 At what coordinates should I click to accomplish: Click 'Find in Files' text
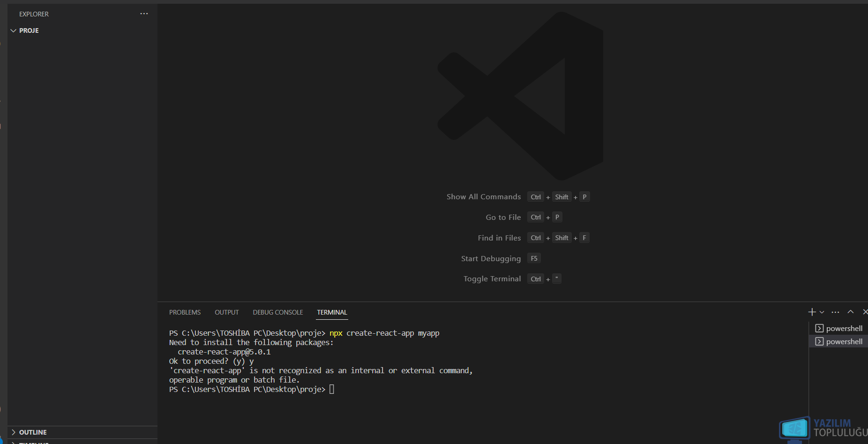(499, 238)
